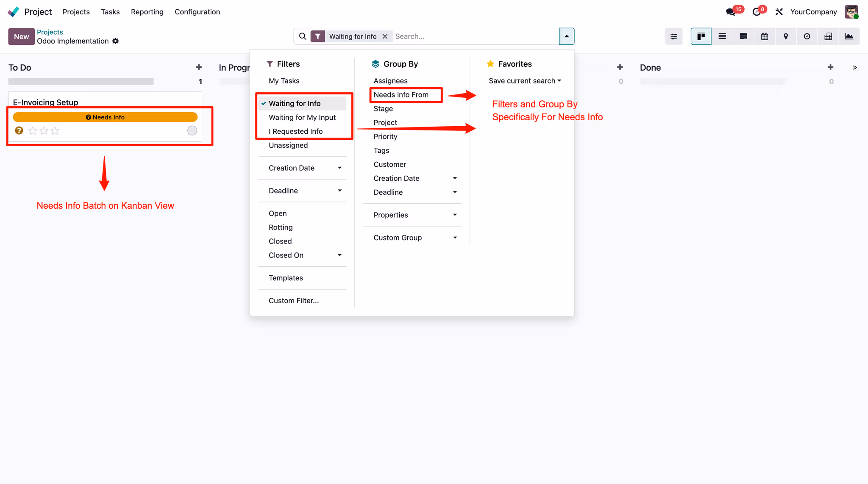Expand the Deadline filter dropdown
Screen dimensions: 868x484
302,191
